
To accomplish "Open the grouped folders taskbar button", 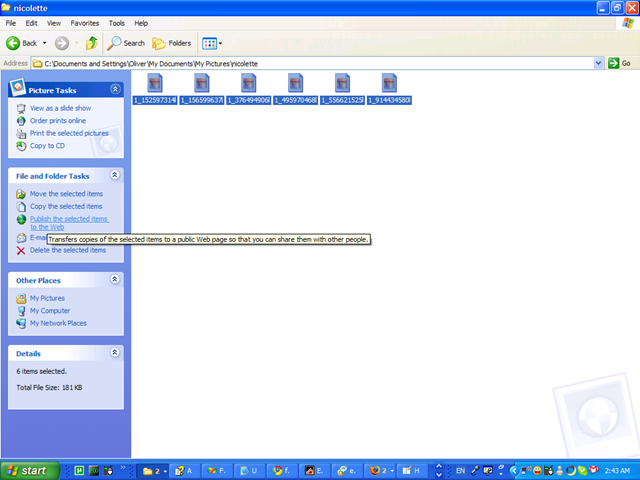I will click(151, 471).
